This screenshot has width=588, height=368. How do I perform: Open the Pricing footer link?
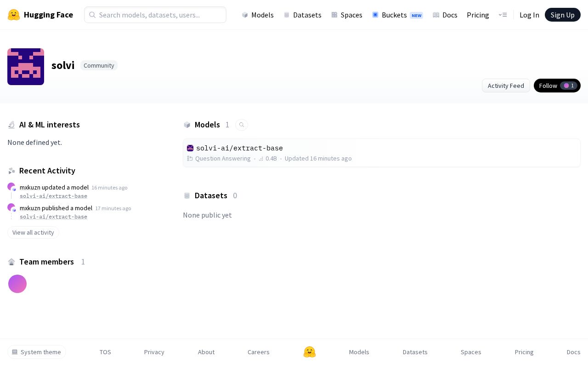pyautogui.click(x=524, y=352)
